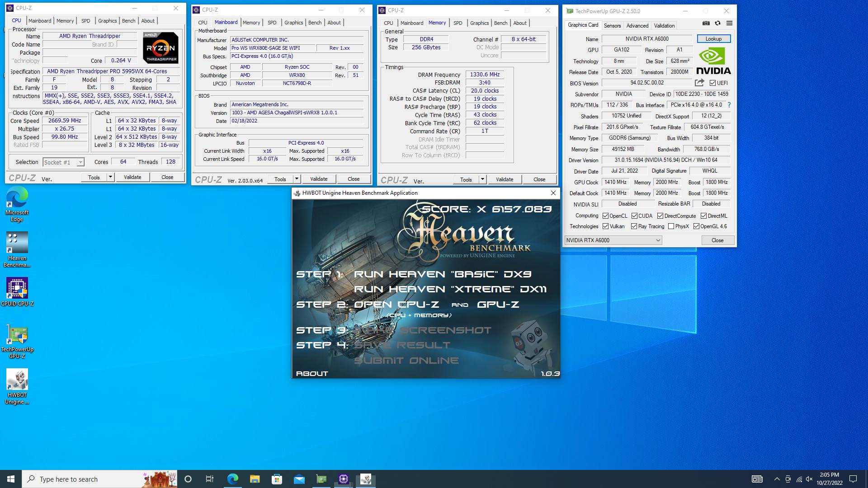Click Submit Online in HWBOT Heaven window
Screen dimensions: 868x488
[x=406, y=361]
